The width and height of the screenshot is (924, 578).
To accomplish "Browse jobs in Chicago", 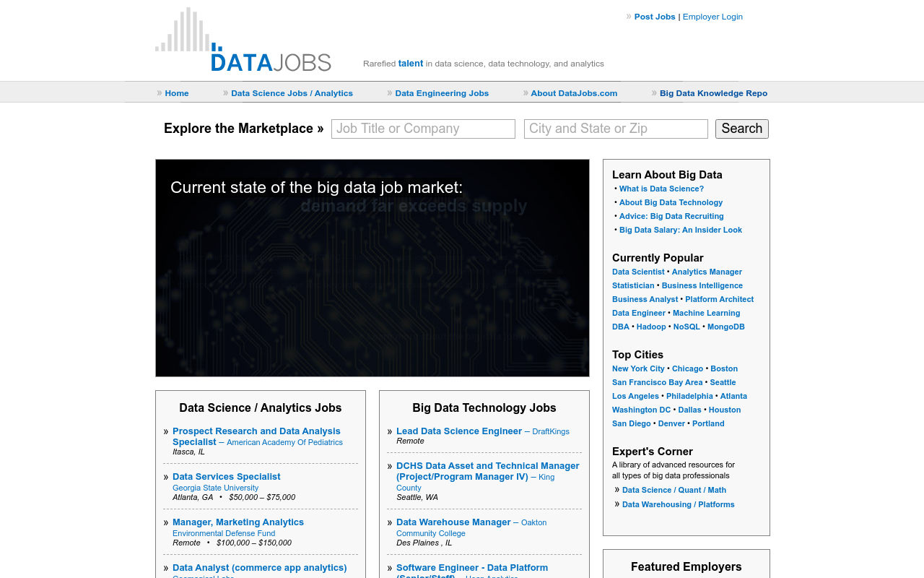I will coord(687,369).
